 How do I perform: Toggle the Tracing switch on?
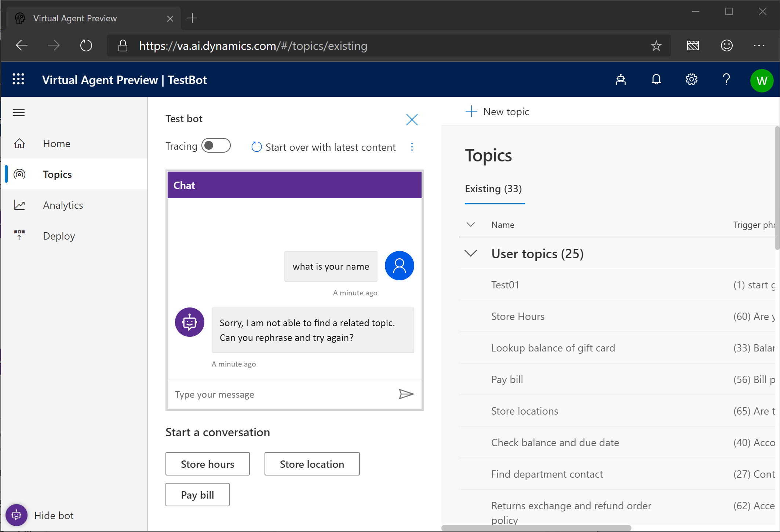coord(216,146)
